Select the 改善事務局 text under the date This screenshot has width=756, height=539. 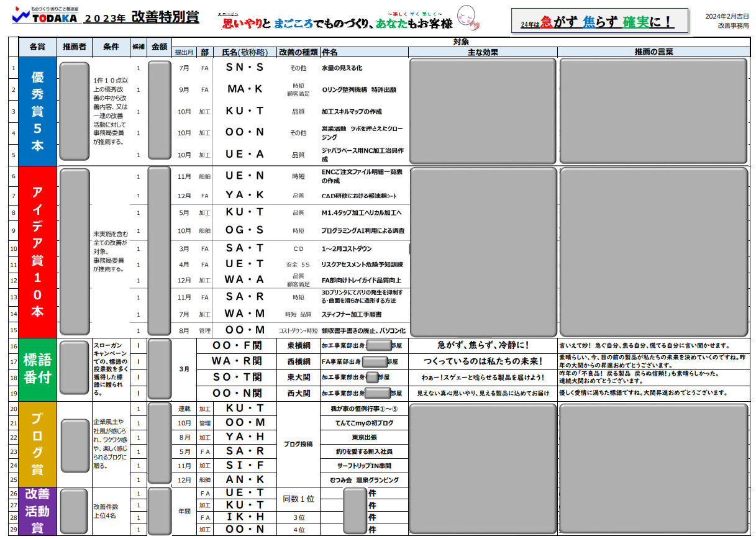pyautogui.click(x=733, y=26)
